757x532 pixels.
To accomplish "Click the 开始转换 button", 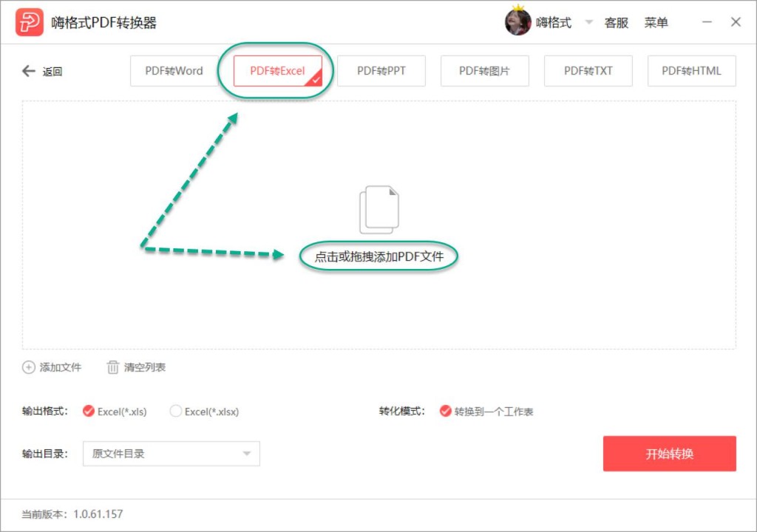I will click(670, 454).
